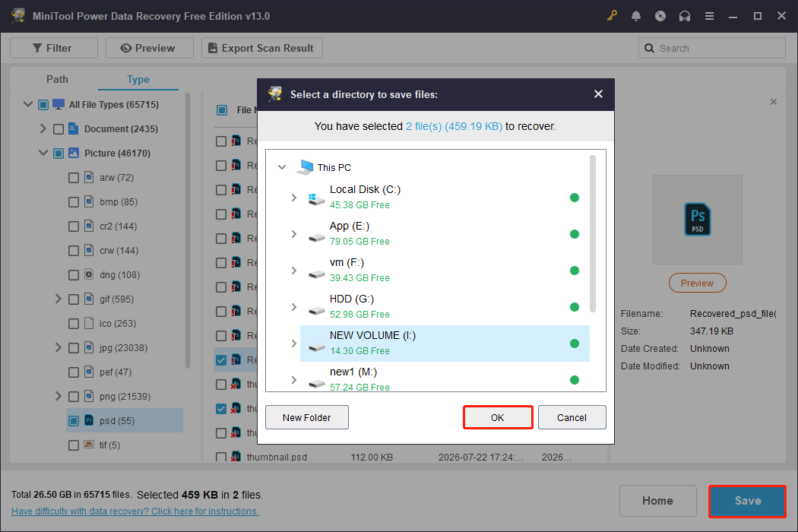Click the Picture file type icon
The width and height of the screenshot is (798, 532).
tap(74, 153)
